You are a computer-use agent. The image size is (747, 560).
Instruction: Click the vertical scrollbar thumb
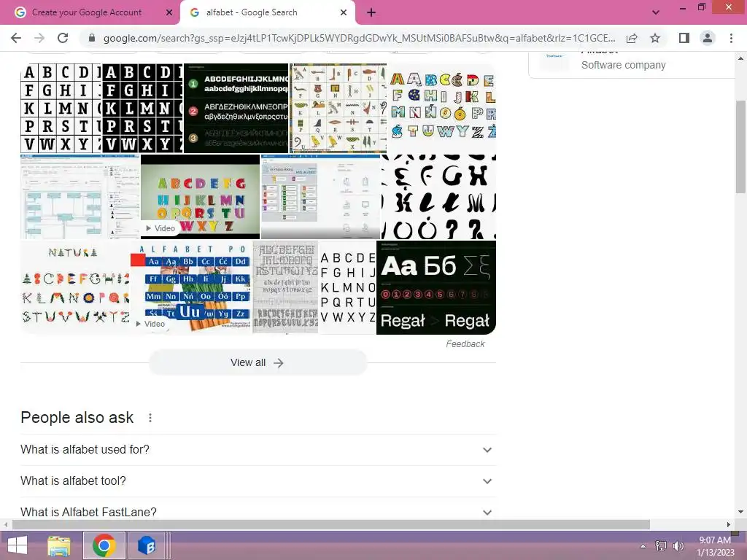[x=740, y=147]
